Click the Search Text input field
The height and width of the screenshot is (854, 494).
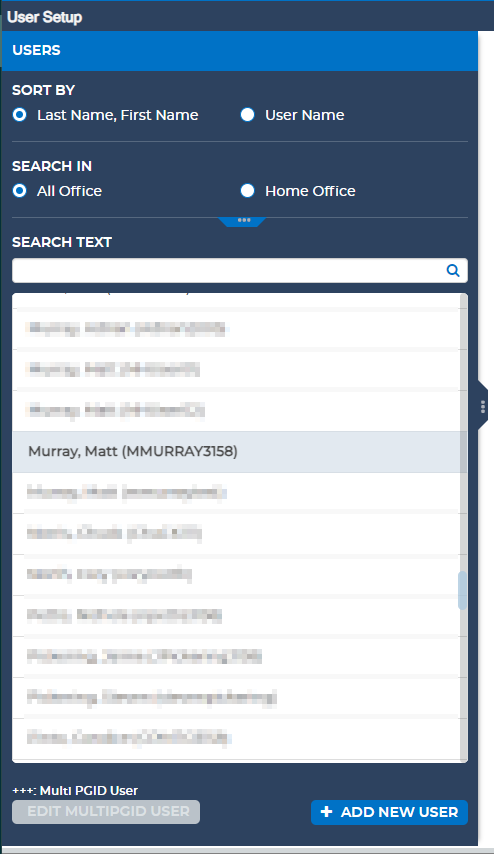click(x=240, y=271)
